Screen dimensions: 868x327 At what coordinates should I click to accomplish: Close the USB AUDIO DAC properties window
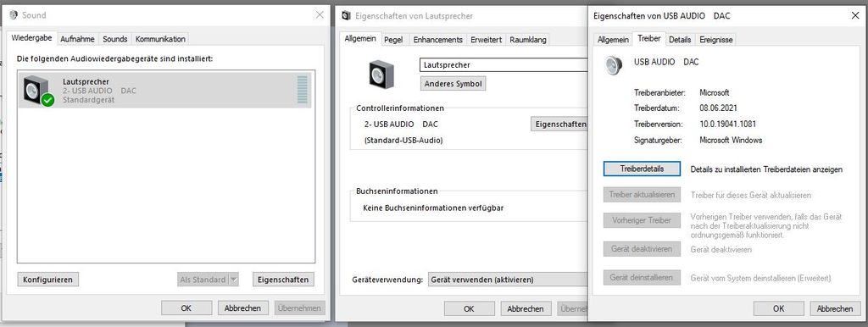click(x=854, y=15)
